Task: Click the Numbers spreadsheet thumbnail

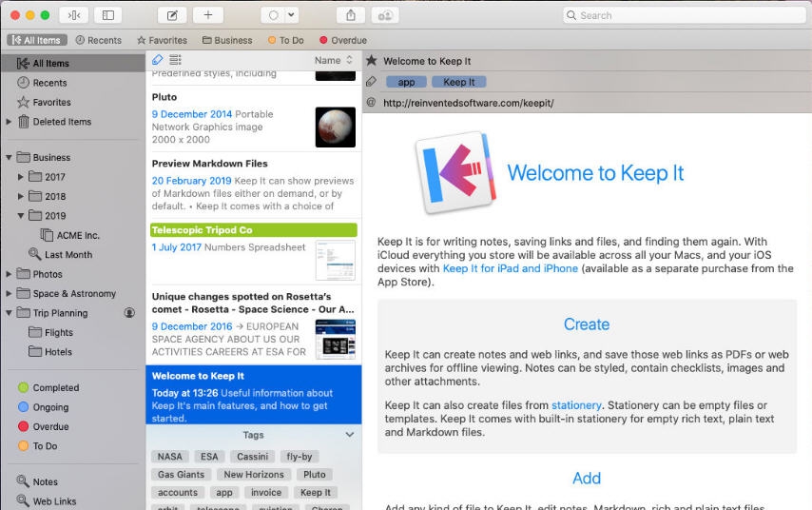Action: coord(335,260)
